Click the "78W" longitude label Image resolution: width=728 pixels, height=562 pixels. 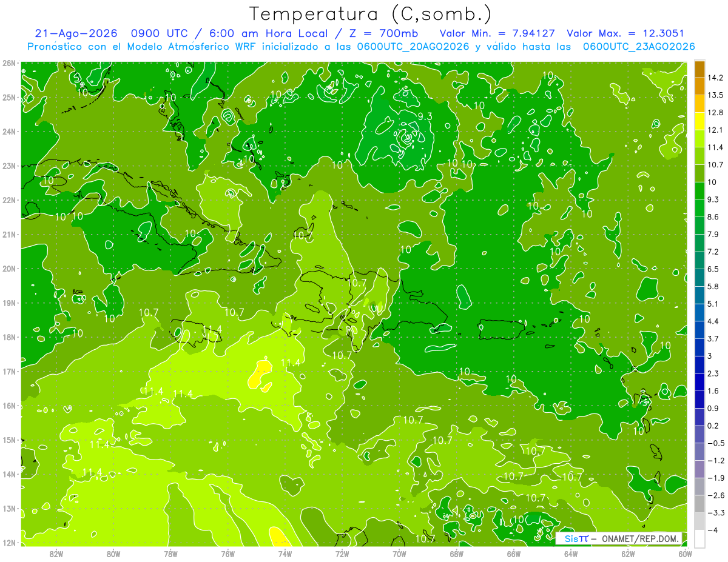170,554
